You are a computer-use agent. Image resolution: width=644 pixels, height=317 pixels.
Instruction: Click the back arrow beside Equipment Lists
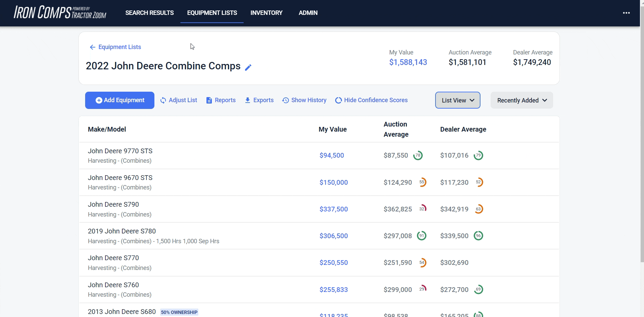tap(92, 47)
